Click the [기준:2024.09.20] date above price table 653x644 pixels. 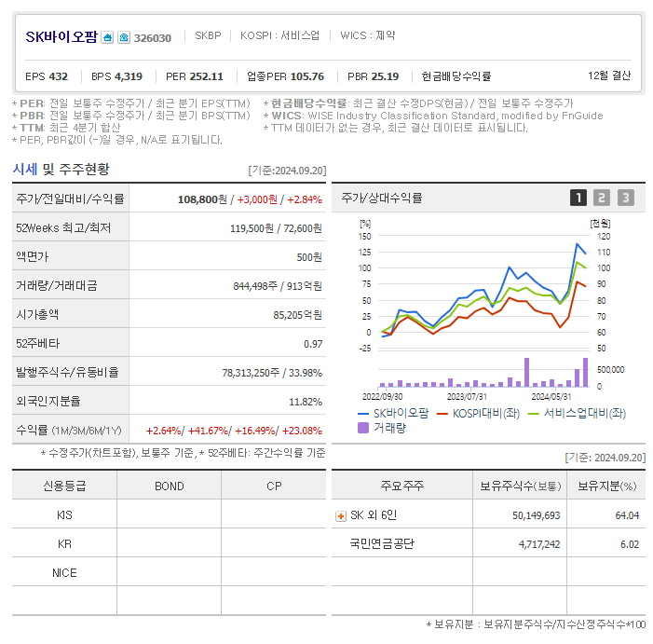coord(287,171)
